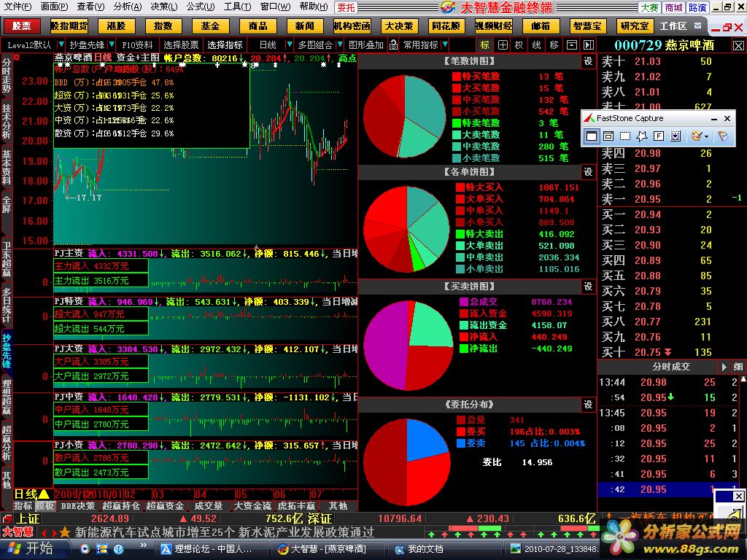The image size is (747, 560).
Task: Click the 路演 link in title bar
Action: [x=697, y=7]
